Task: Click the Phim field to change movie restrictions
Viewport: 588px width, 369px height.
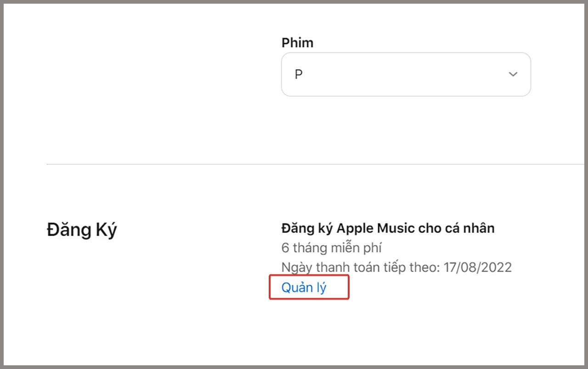Action: 406,74
